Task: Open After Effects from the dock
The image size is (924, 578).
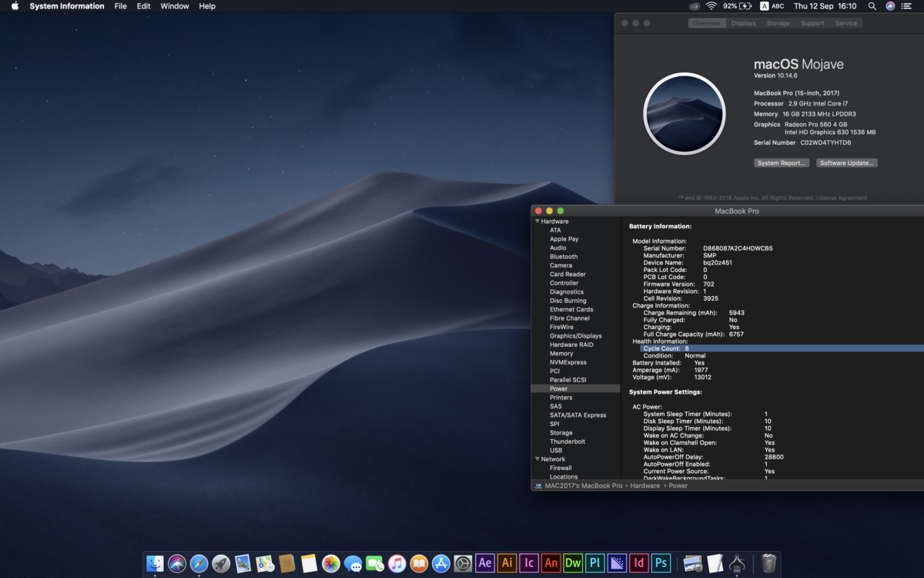Action: coord(485,563)
